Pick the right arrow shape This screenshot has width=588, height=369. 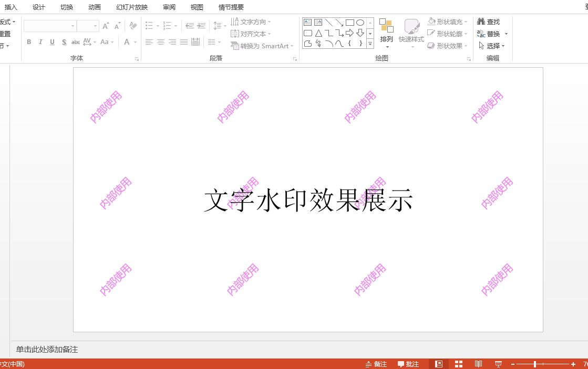pyautogui.click(x=349, y=33)
